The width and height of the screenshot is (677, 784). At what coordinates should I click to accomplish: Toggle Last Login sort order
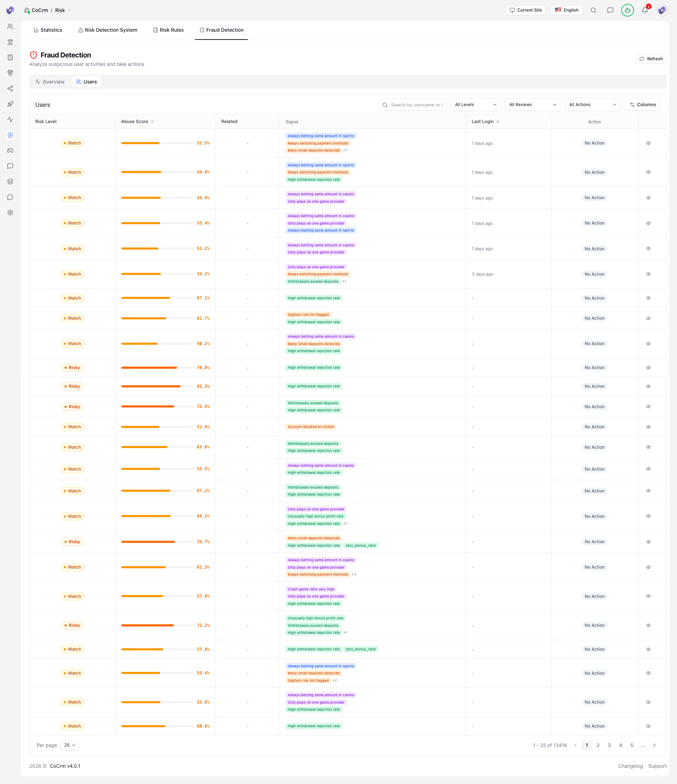point(498,122)
